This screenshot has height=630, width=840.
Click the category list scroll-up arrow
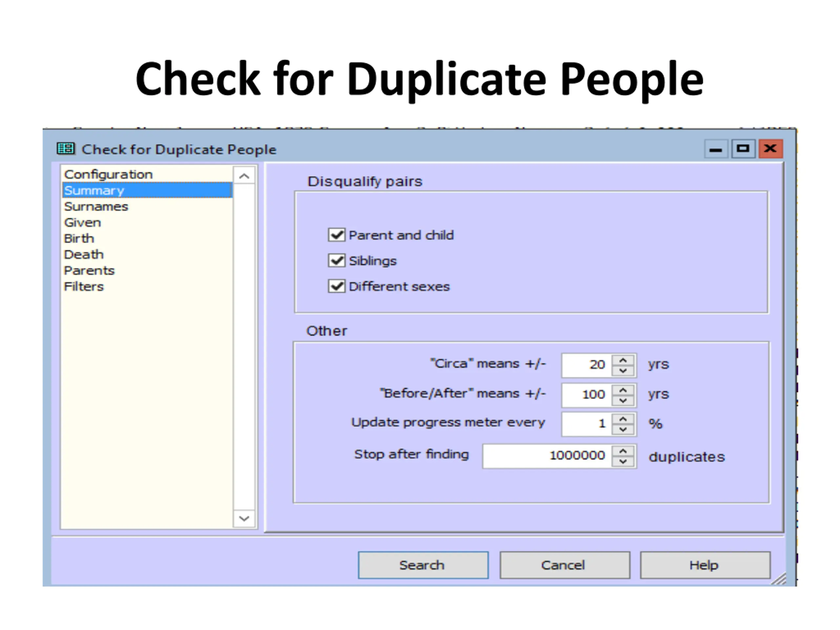[244, 176]
